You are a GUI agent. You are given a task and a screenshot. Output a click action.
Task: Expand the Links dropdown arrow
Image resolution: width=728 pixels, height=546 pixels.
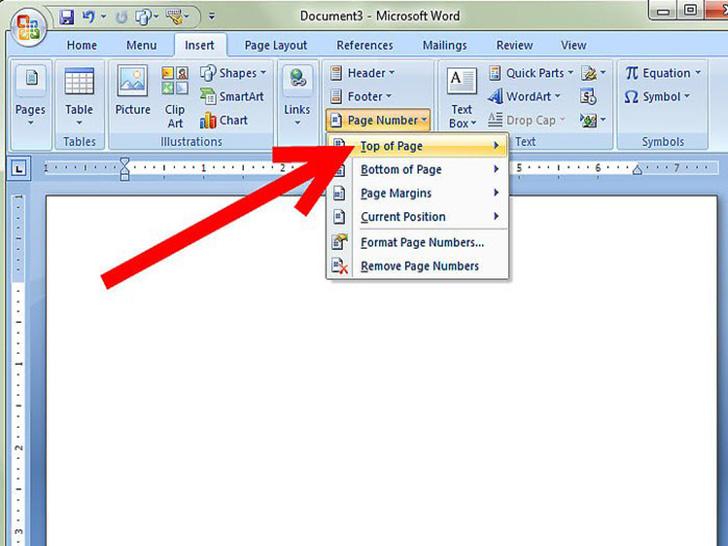[297, 123]
